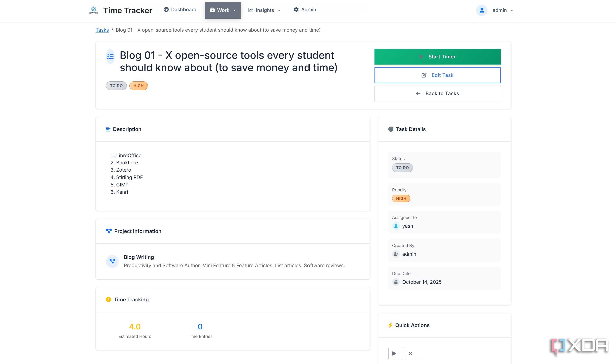Viewport: 616px width, 364px height.
Task: Expand the Work dropdown menu
Action: [223, 10]
